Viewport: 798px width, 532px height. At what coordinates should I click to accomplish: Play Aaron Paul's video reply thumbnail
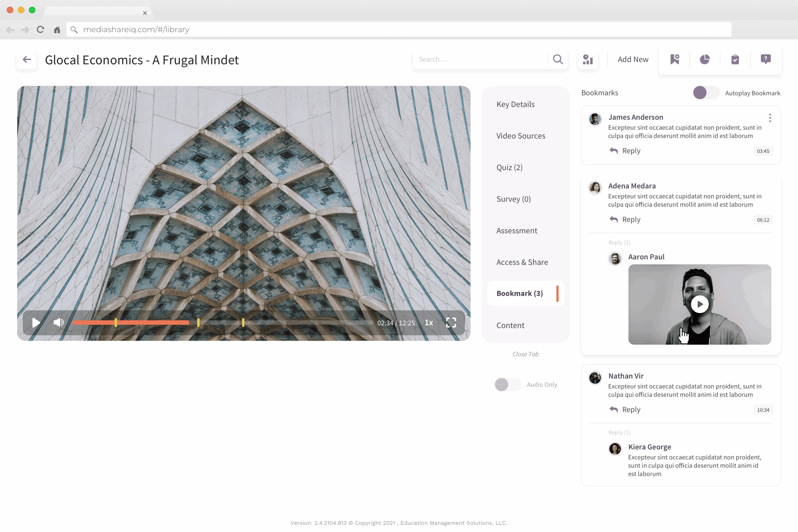pos(699,304)
